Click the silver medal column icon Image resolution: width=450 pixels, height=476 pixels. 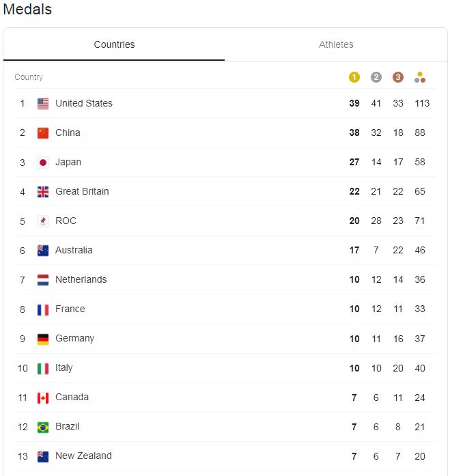tap(376, 77)
